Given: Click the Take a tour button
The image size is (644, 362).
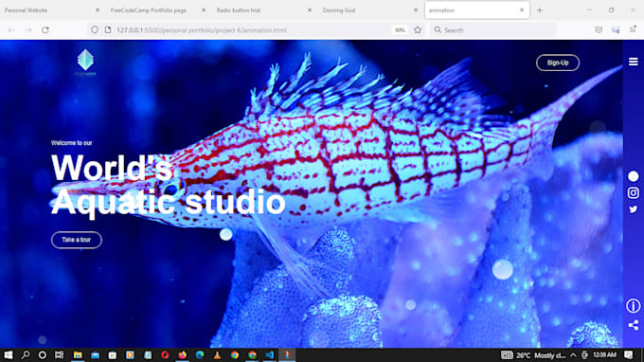Looking at the screenshot, I should tap(77, 240).
